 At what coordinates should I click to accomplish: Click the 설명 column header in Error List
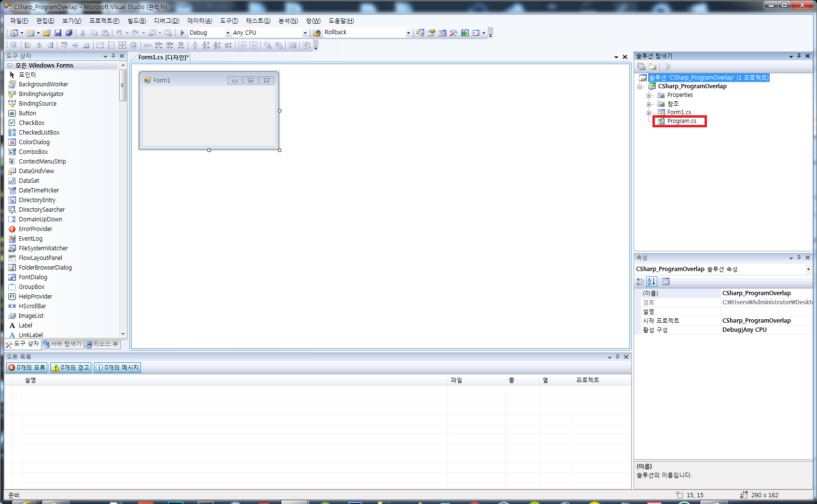point(235,380)
